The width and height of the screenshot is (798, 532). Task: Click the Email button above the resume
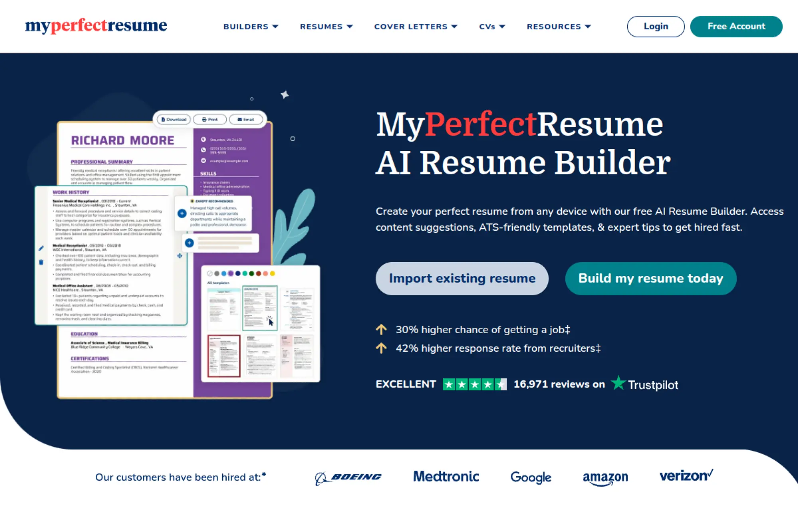coord(246,119)
